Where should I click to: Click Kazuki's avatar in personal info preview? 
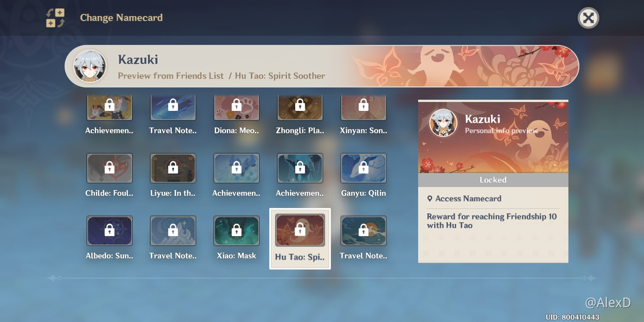point(443,122)
